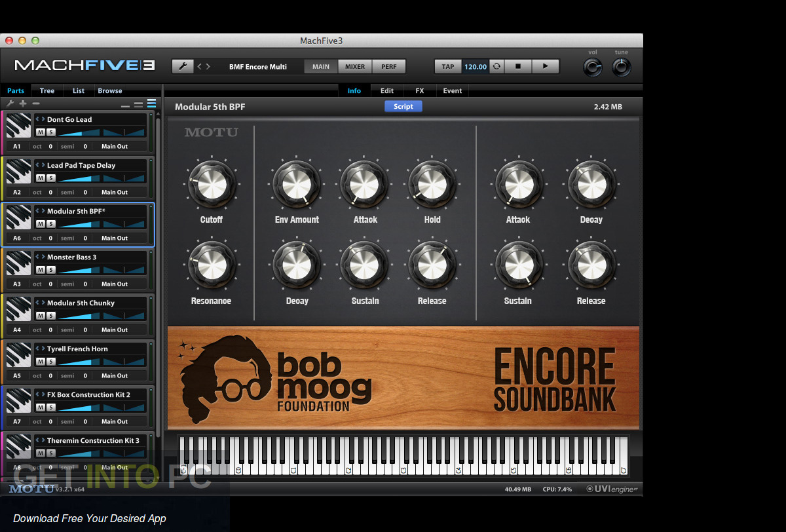Click the PERF view button

pos(389,66)
